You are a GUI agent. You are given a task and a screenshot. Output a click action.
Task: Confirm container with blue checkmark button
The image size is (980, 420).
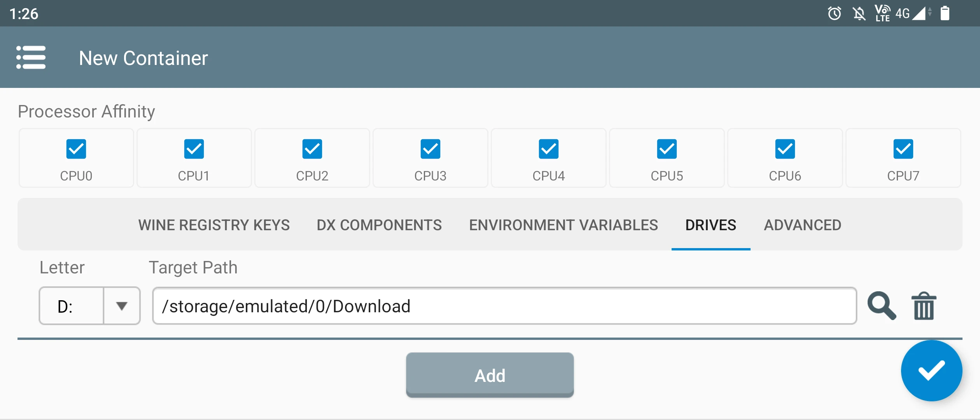[x=931, y=371]
